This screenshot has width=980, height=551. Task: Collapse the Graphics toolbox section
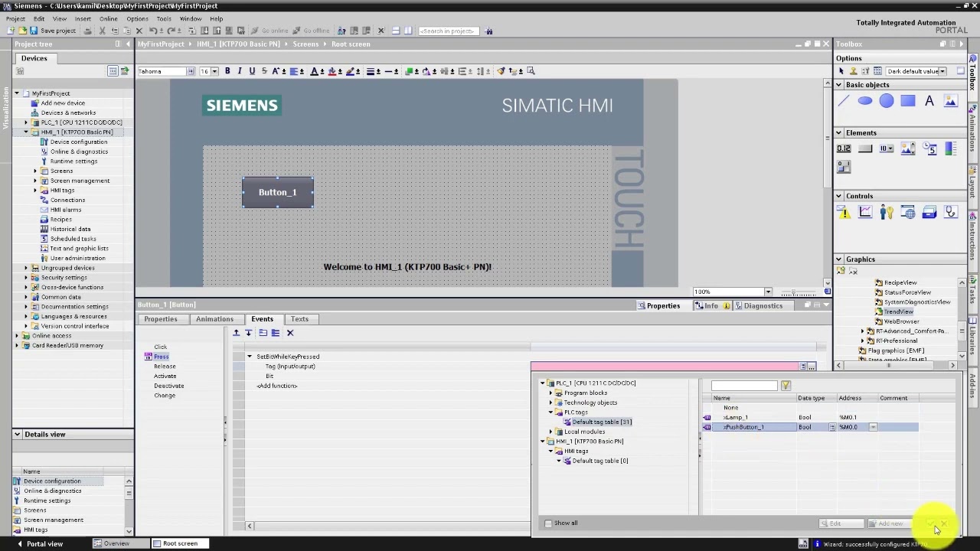click(x=839, y=259)
